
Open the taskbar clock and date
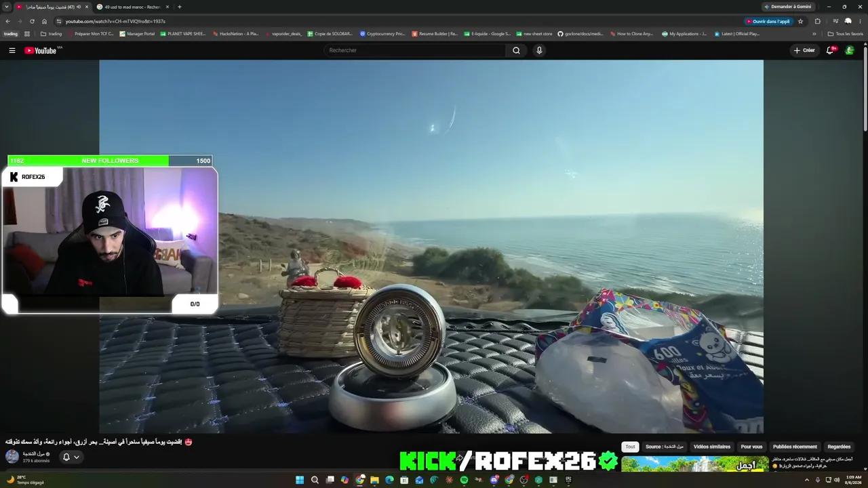[854, 480]
